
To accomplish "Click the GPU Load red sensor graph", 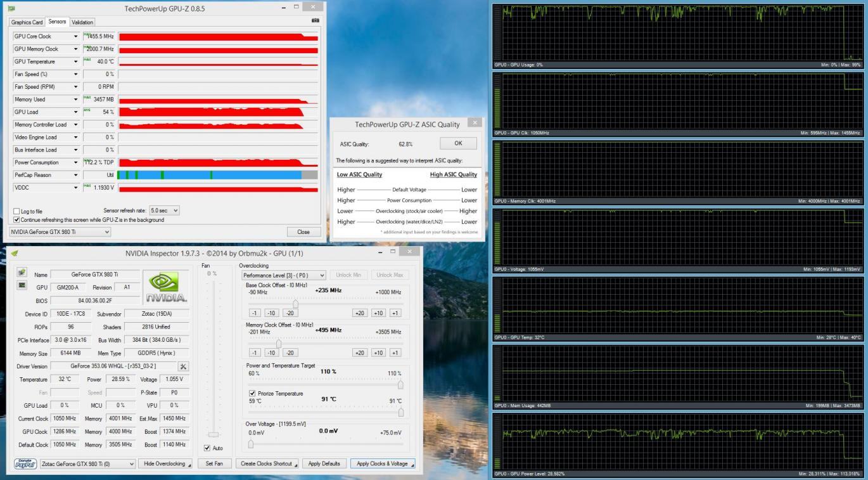I will [x=218, y=112].
